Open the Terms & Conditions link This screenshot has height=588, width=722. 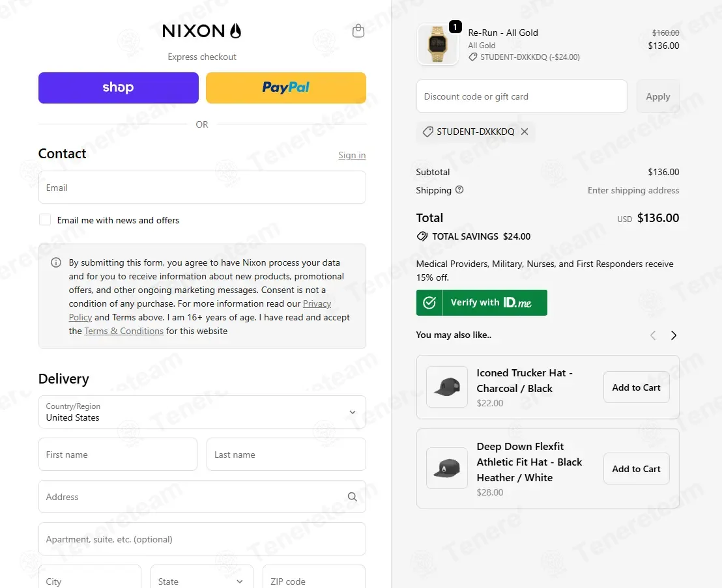pos(124,331)
